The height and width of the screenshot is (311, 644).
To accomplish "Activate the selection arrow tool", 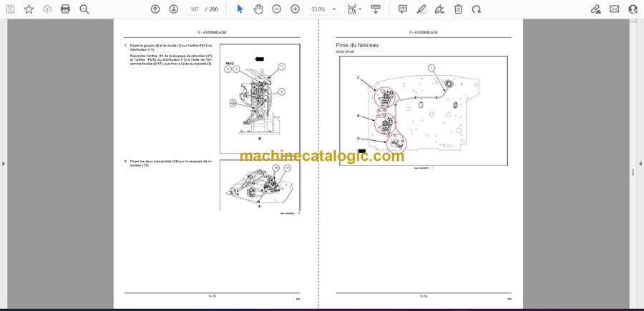I will [x=240, y=9].
